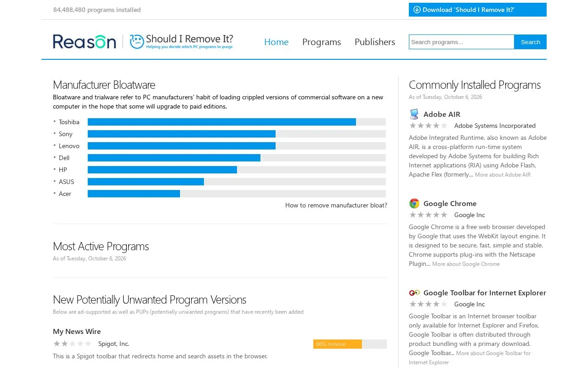Open the Home navigation tab
This screenshot has width=588, height=368.
click(277, 42)
